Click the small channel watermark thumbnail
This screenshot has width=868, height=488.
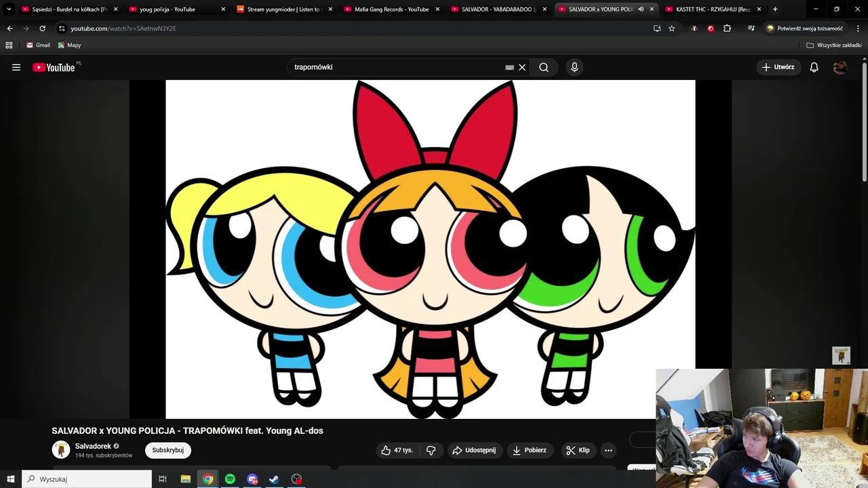point(841,356)
